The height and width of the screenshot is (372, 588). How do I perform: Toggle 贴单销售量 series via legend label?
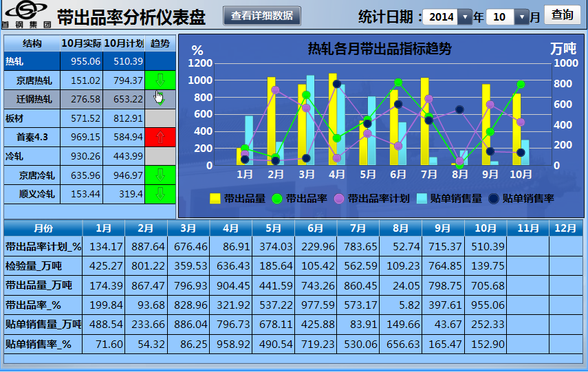click(x=456, y=199)
